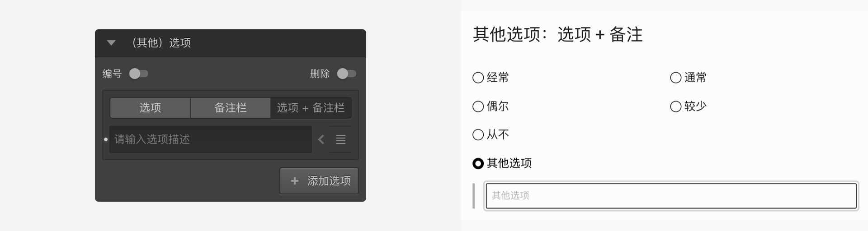Click the bullet dot before option input
The width and height of the screenshot is (868, 231).
point(106,139)
